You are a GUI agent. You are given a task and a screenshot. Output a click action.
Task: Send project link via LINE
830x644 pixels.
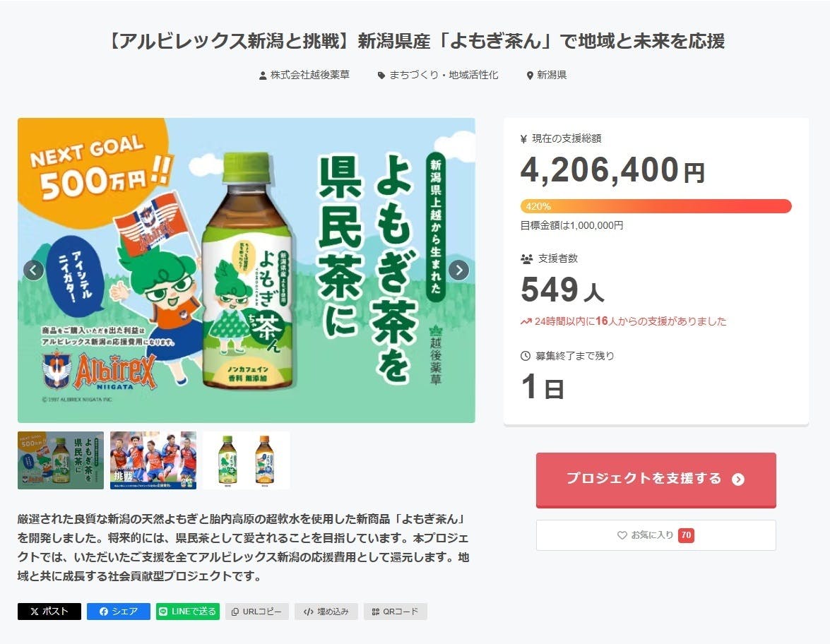(x=188, y=612)
